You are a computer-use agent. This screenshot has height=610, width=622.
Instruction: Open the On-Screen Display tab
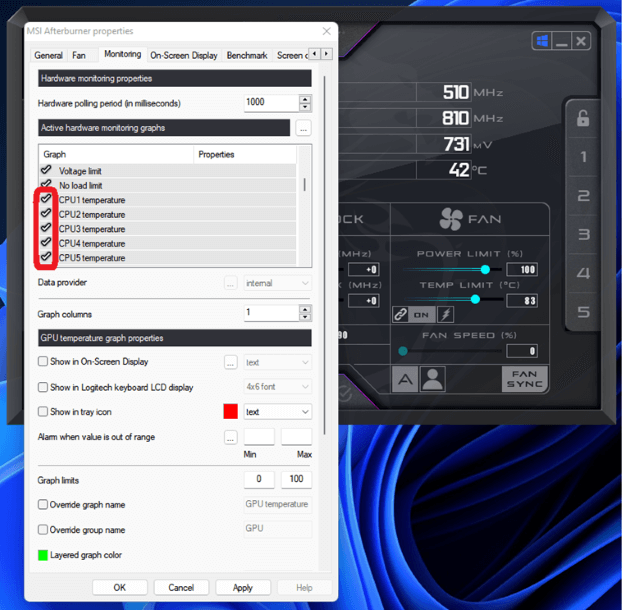pos(184,55)
